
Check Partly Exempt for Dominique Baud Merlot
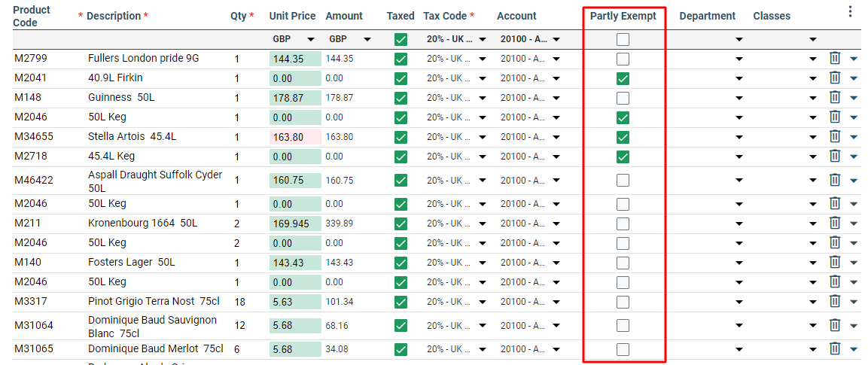[x=623, y=349]
